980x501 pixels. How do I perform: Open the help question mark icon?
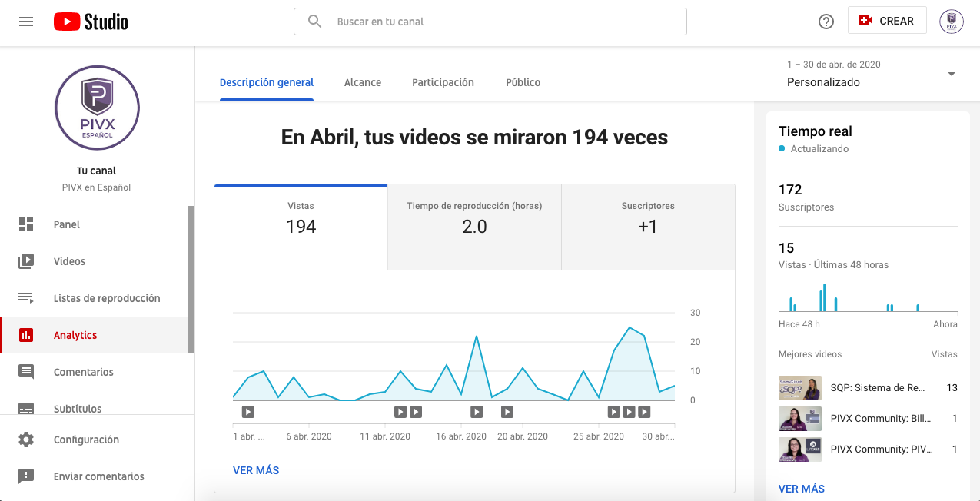click(826, 22)
